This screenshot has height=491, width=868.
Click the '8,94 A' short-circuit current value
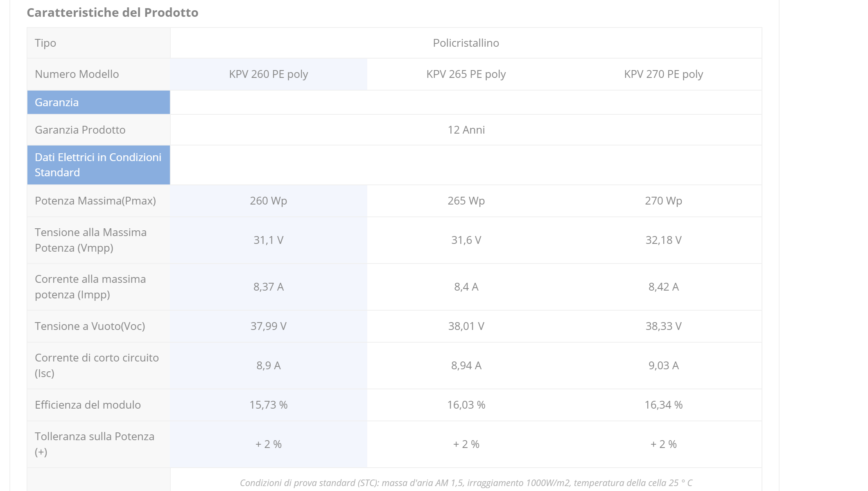click(x=466, y=366)
